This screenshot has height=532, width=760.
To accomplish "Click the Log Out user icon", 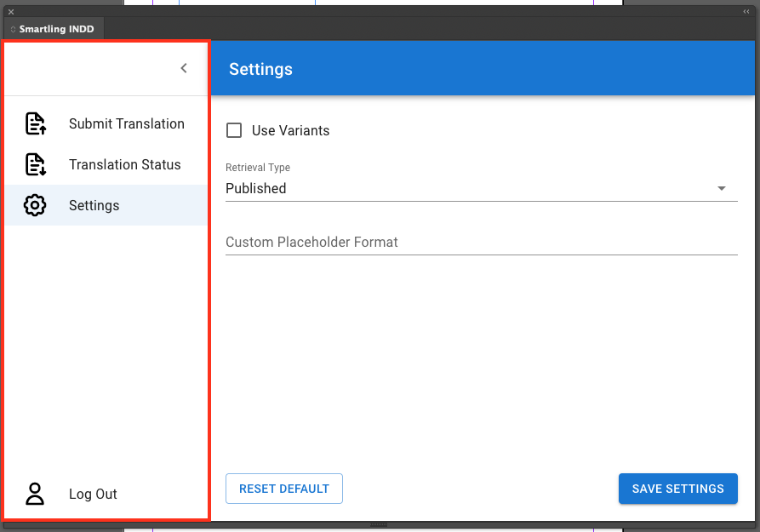I will point(35,494).
